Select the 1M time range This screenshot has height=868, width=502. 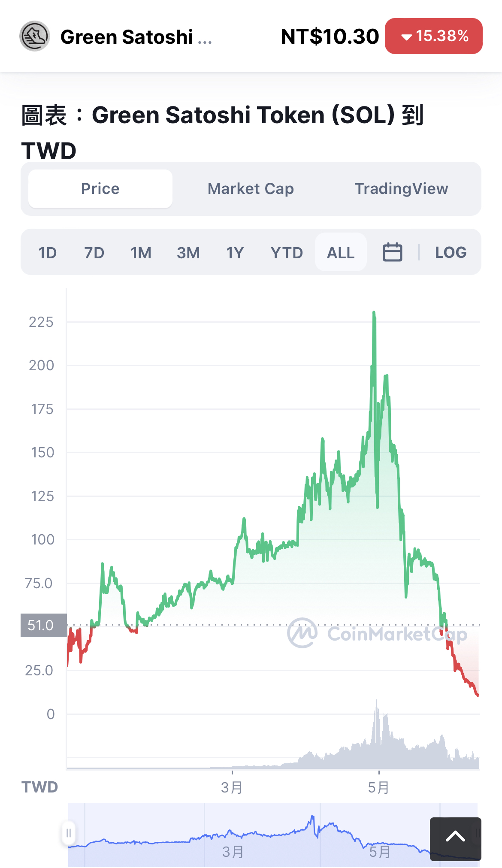(x=141, y=253)
